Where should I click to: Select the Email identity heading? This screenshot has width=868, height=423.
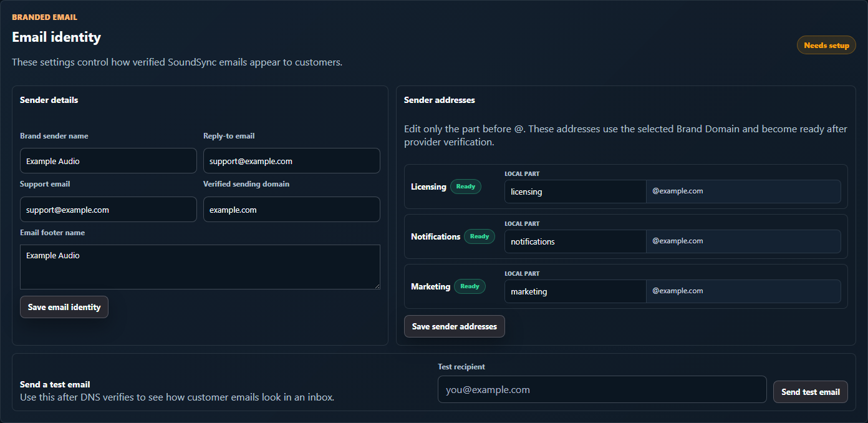(56, 37)
